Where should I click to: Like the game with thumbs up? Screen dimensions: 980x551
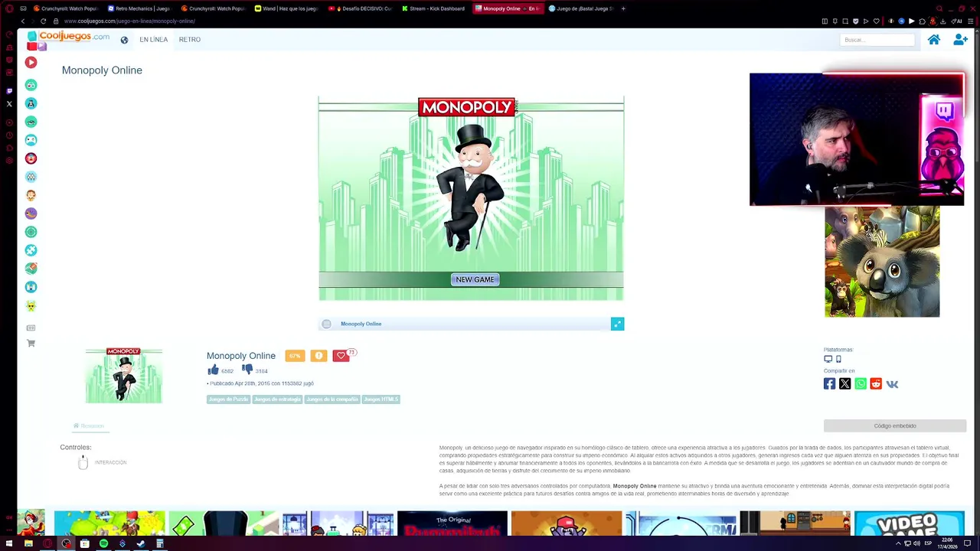pyautogui.click(x=213, y=370)
